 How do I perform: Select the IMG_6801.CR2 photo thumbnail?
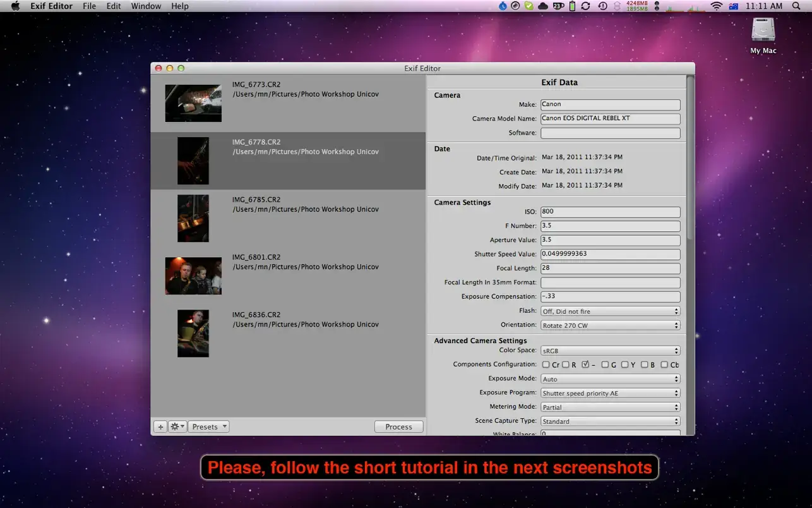point(193,275)
